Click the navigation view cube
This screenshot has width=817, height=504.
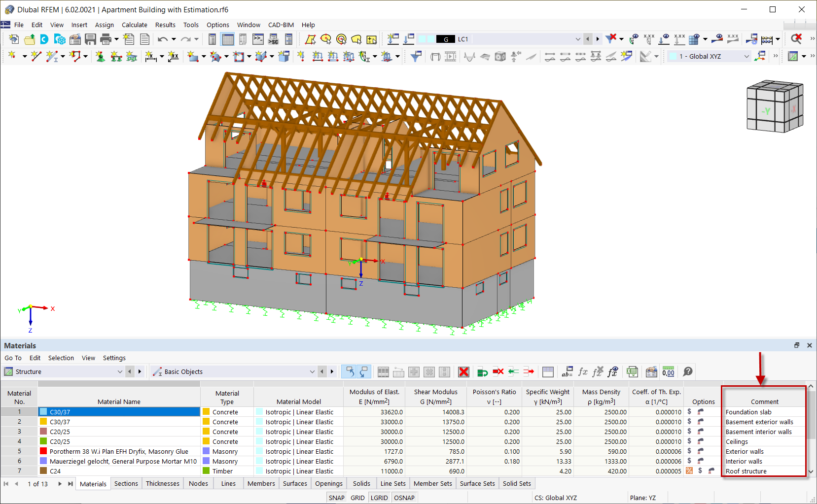[x=775, y=106]
